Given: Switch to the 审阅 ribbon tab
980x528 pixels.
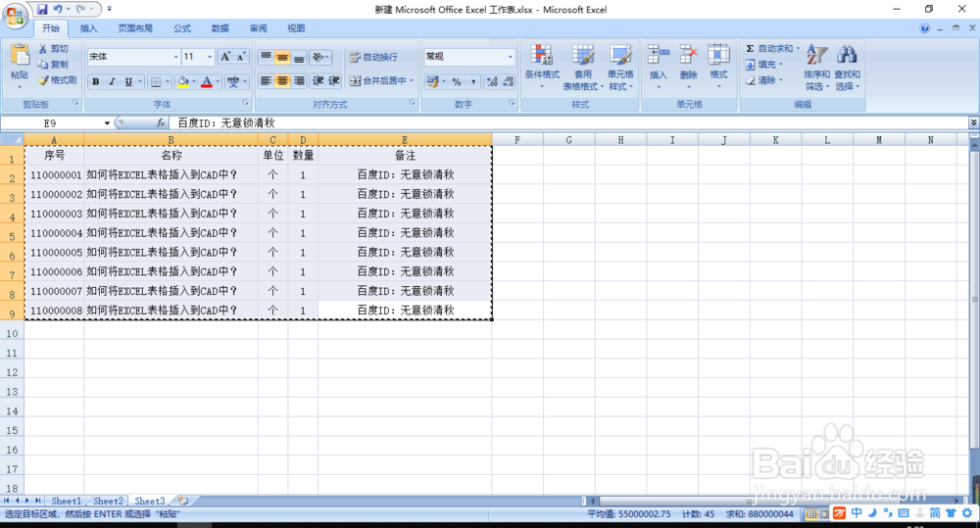Looking at the screenshot, I should tap(258, 28).
